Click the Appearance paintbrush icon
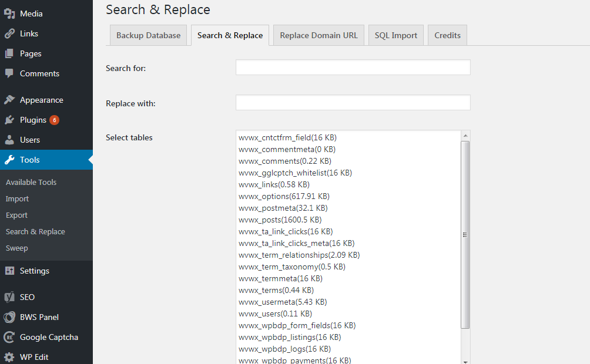The width and height of the screenshot is (590, 364). [x=9, y=100]
